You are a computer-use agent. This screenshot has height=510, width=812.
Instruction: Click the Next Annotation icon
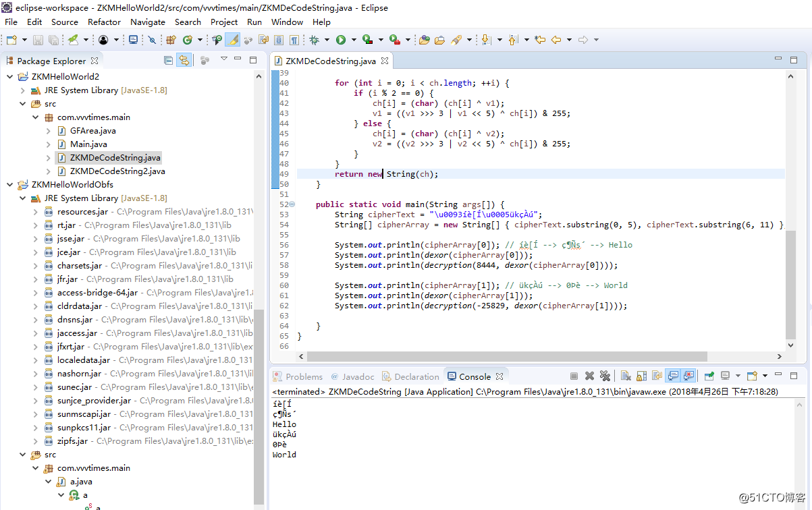coord(486,40)
